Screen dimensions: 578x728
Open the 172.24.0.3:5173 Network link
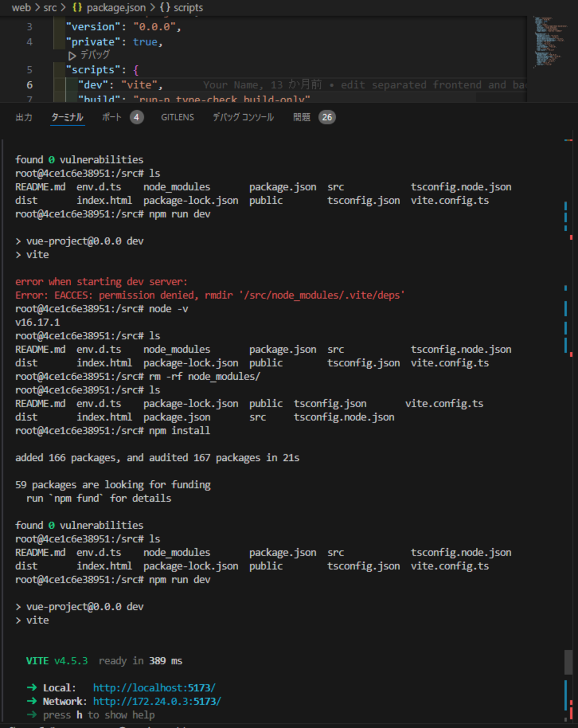coord(157,701)
